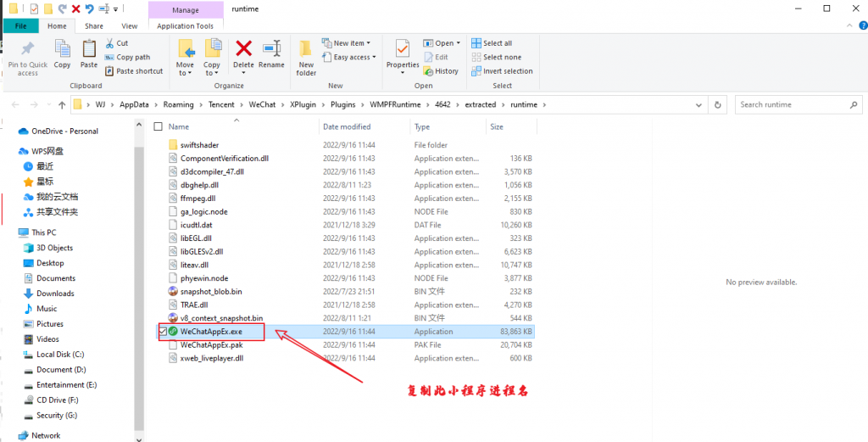
Task: Open the Move to menu
Action: tap(186, 57)
